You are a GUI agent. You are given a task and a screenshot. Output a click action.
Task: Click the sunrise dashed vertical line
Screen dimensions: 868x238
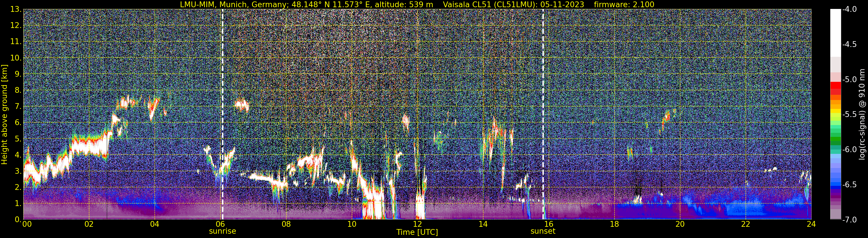tap(223, 114)
